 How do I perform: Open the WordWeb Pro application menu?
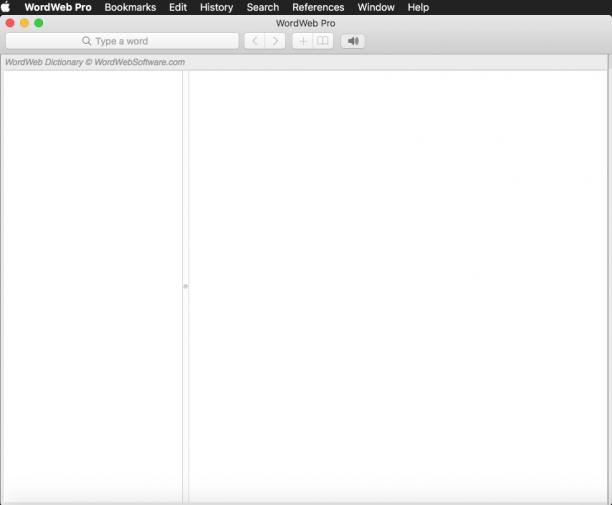[x=58, y=7]
